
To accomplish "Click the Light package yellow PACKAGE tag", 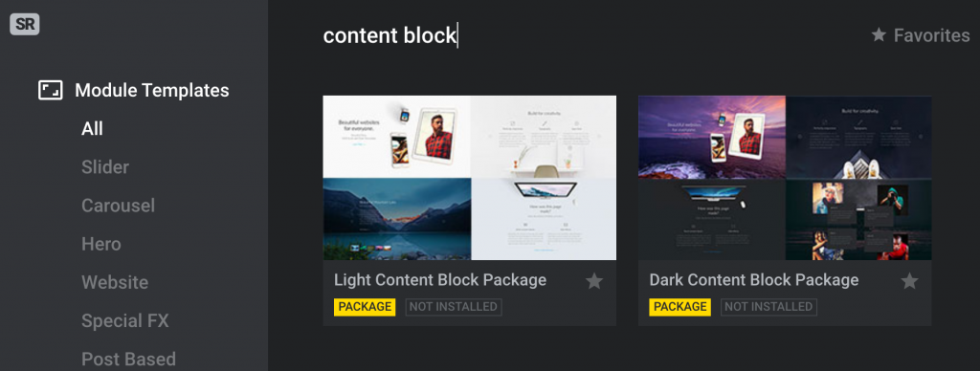I will 365,307.
